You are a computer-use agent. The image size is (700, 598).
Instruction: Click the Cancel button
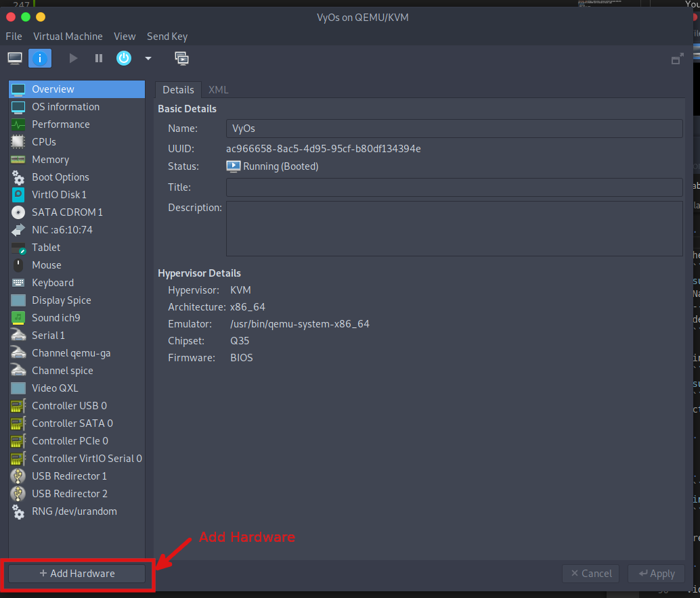pyautogui.click(x=590, y=574)
